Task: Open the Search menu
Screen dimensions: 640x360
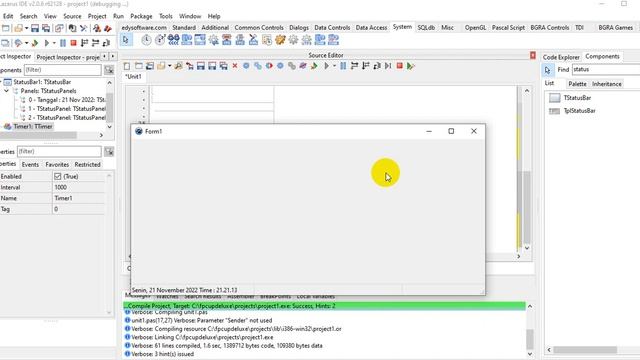Action: tap(29, 16)
